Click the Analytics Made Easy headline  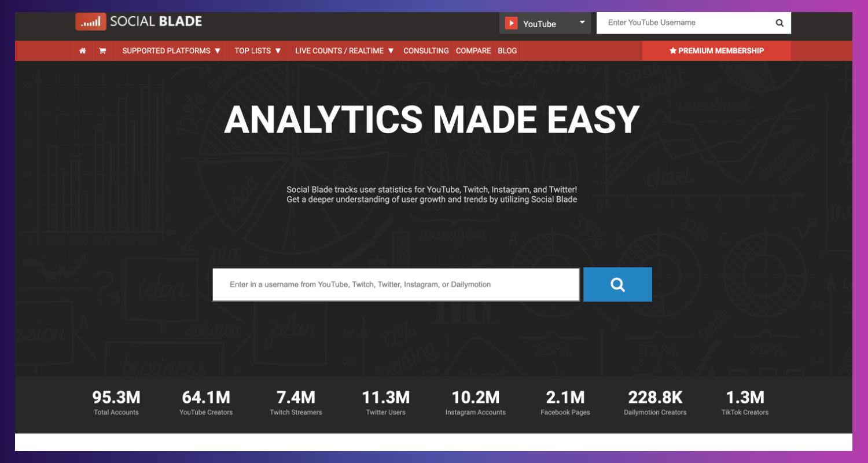tap(432, 120)
